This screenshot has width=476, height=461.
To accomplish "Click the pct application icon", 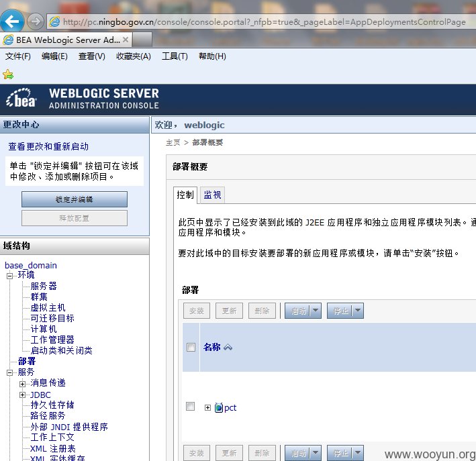I will click(219, 407).
